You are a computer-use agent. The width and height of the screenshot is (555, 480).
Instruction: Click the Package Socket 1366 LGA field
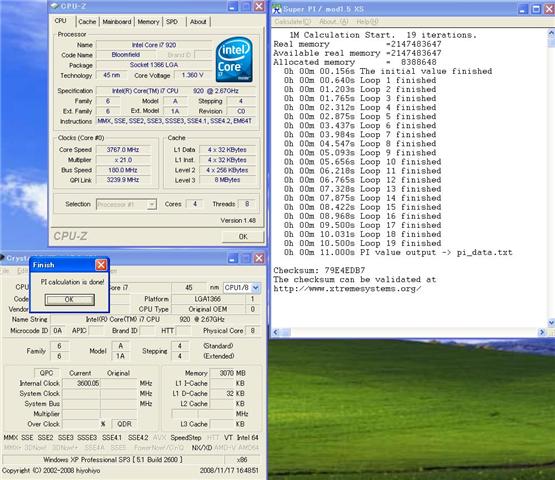154,65
